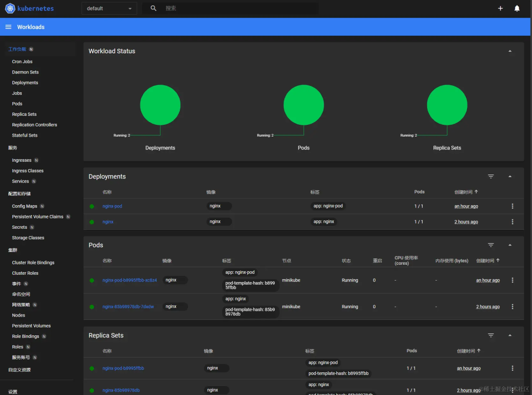
Task: Click filter icon in Replica Sets card
Action: tap(491, 335)
